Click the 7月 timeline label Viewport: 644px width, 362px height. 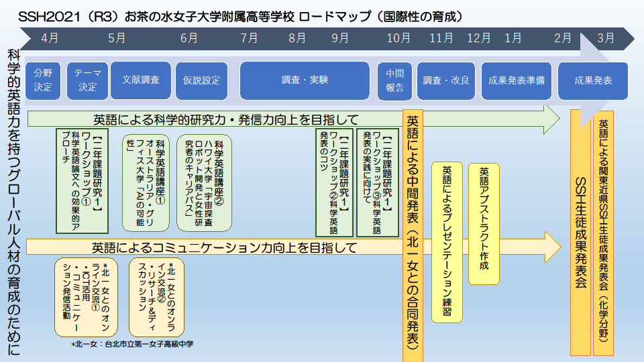pyautogui.click(x=249, y=38)
